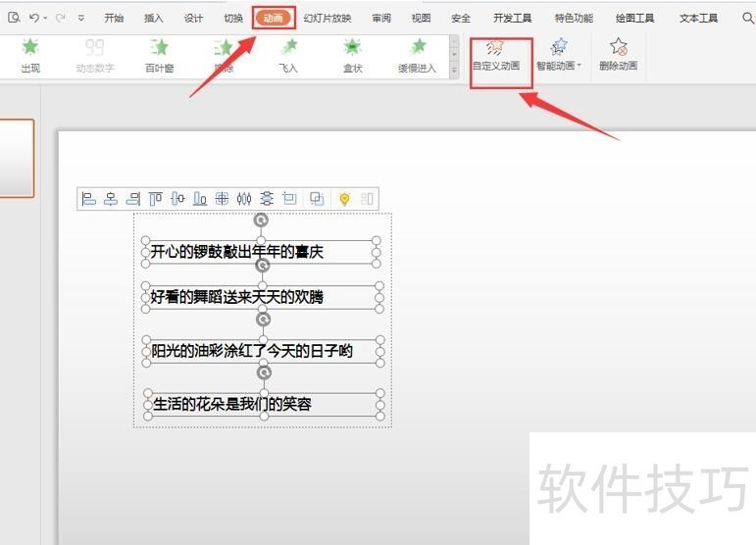The width and height of the screenshot is (756, 545).
Task: Click the align top icon in floating toolbar
Action: coord(155,199)
